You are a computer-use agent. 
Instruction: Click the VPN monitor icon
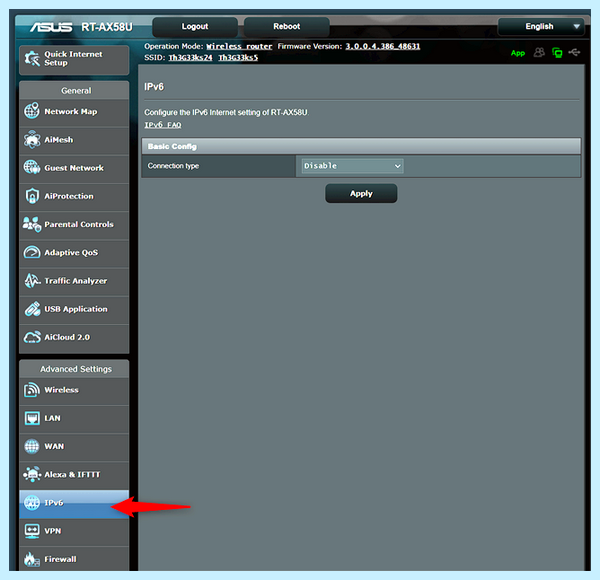[32, 531]
